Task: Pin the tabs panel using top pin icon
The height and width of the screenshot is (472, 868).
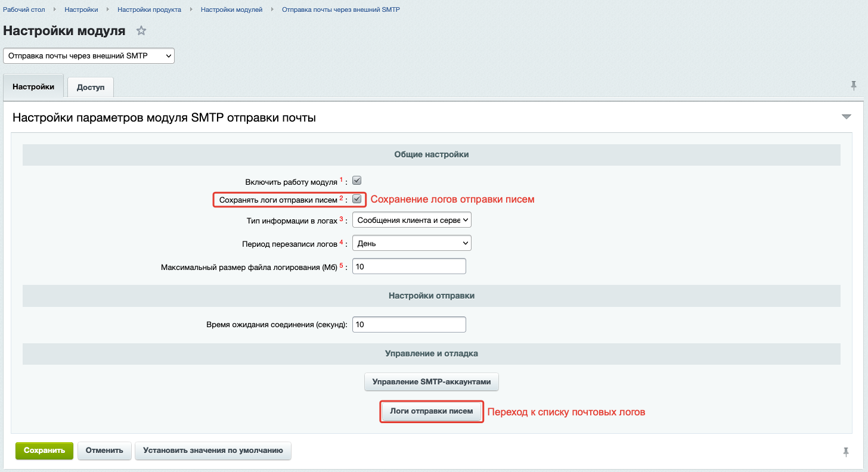Action: coord(854,86)
